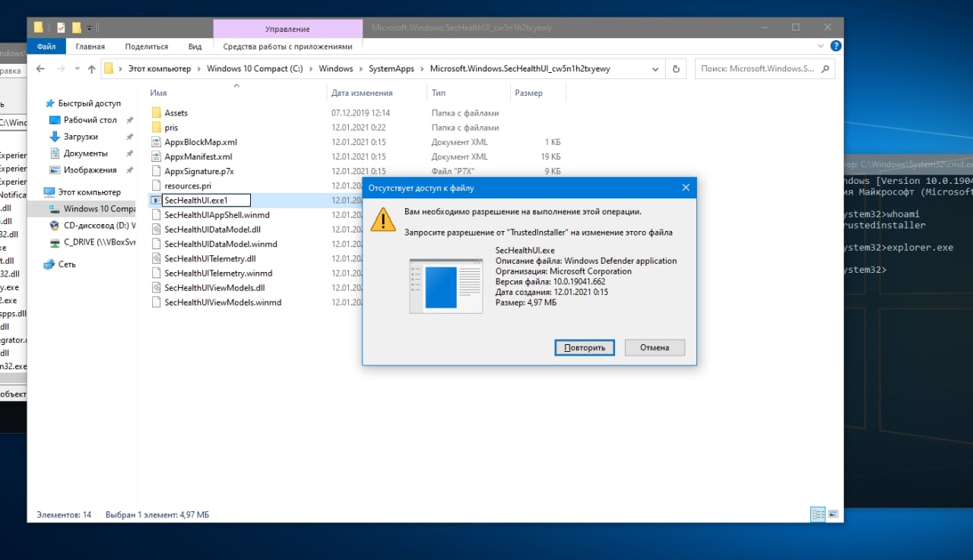Screen dimensions: 973x560
Task: Switch to large icons view in status bar
Action: point(833,514)
